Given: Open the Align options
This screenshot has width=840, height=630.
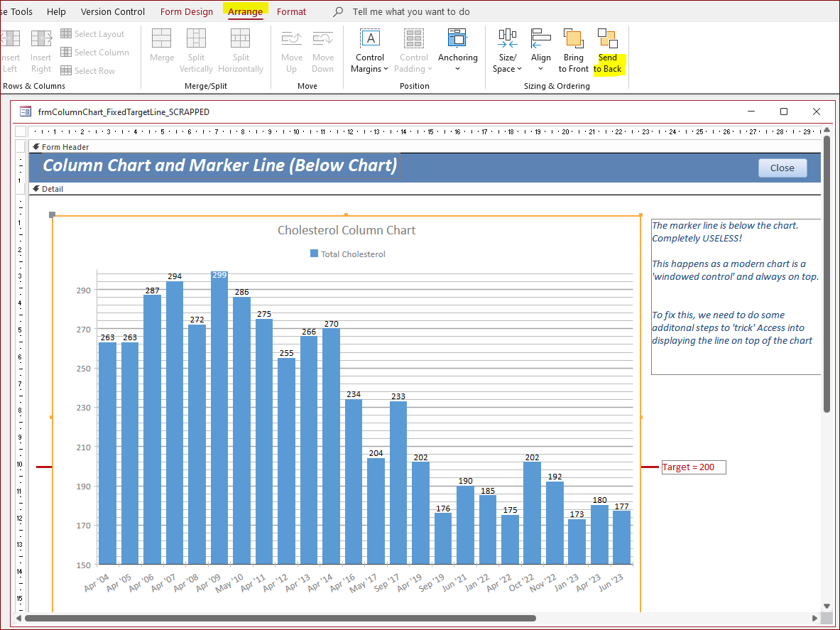Looking at the screenshot, I should [540, 51].
